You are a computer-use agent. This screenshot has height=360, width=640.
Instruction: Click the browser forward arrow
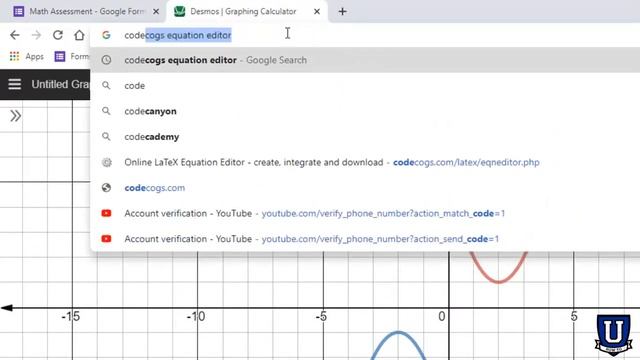pos(36,35)
